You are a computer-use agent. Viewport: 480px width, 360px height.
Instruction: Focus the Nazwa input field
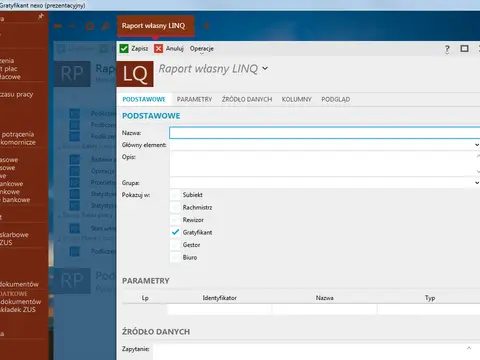[325, 133]
